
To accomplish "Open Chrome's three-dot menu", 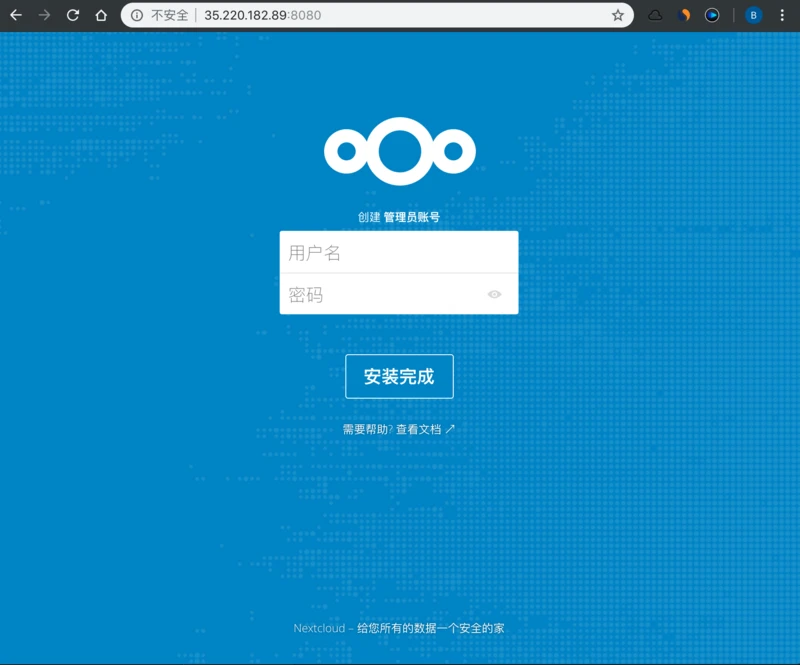I will (782, 16).
